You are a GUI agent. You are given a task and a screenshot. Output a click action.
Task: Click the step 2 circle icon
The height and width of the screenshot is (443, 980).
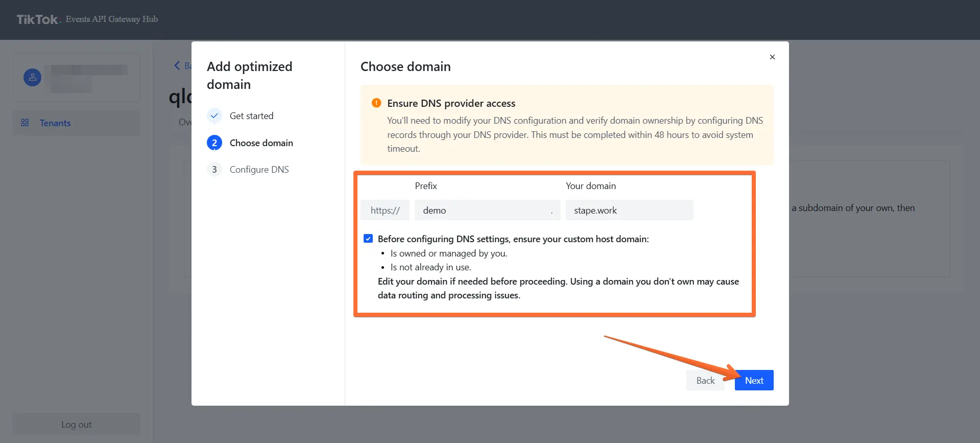[x=214, y=143]
